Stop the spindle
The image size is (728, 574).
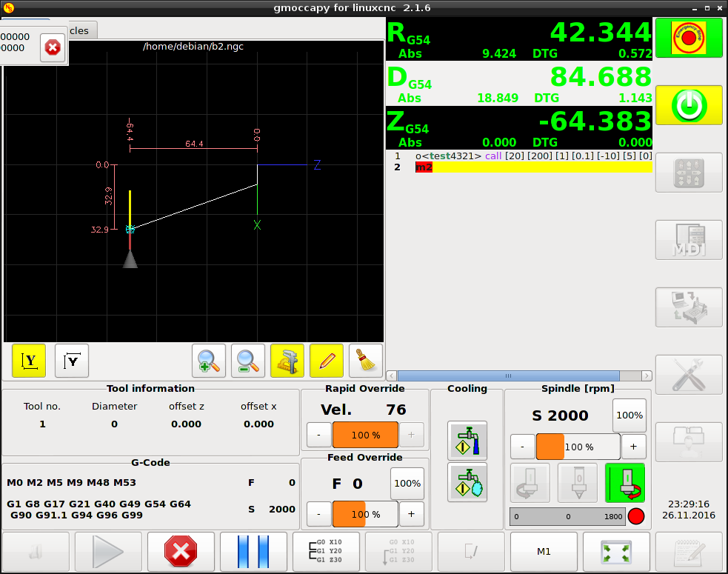coord(578,483)
